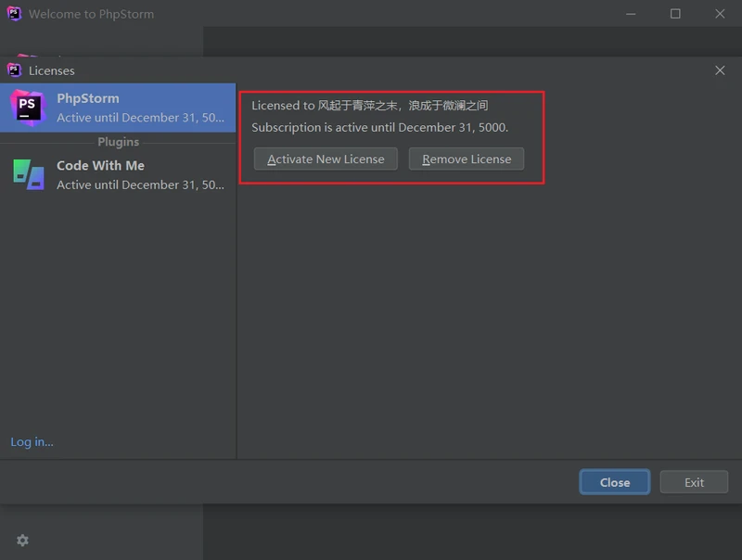Open settings via the gear icon

[x=22, y=541]
